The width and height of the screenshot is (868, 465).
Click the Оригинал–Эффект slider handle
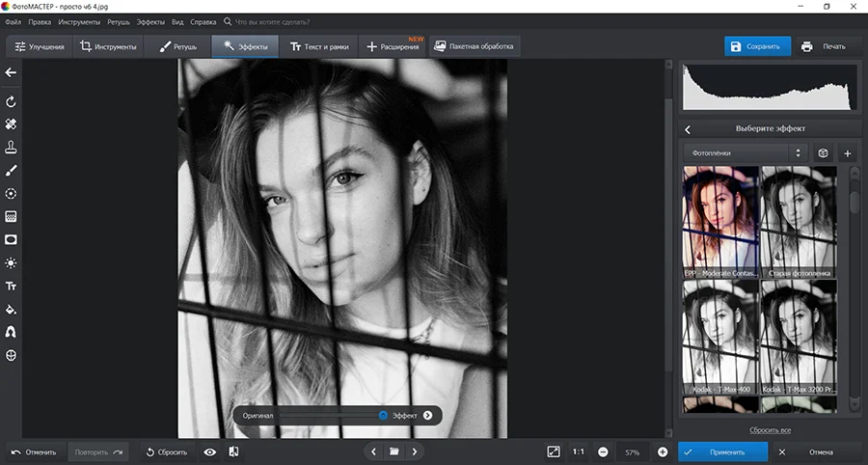[383, 415]
